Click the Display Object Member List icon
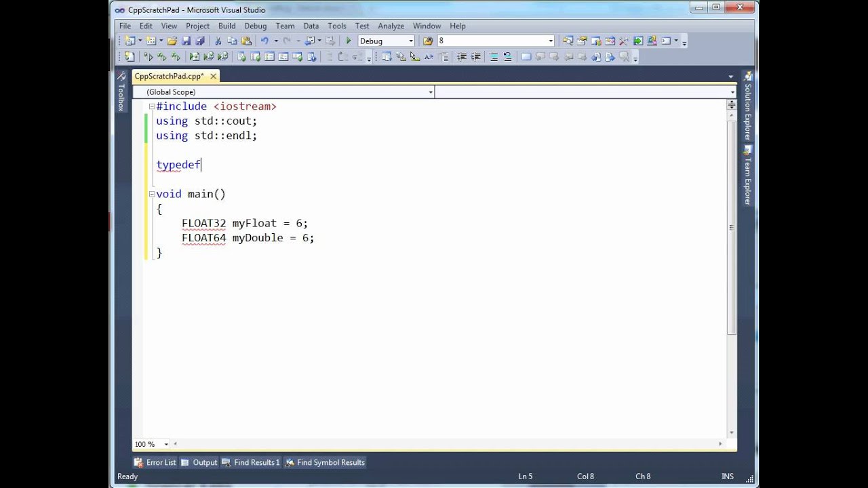 coord(388,57)
